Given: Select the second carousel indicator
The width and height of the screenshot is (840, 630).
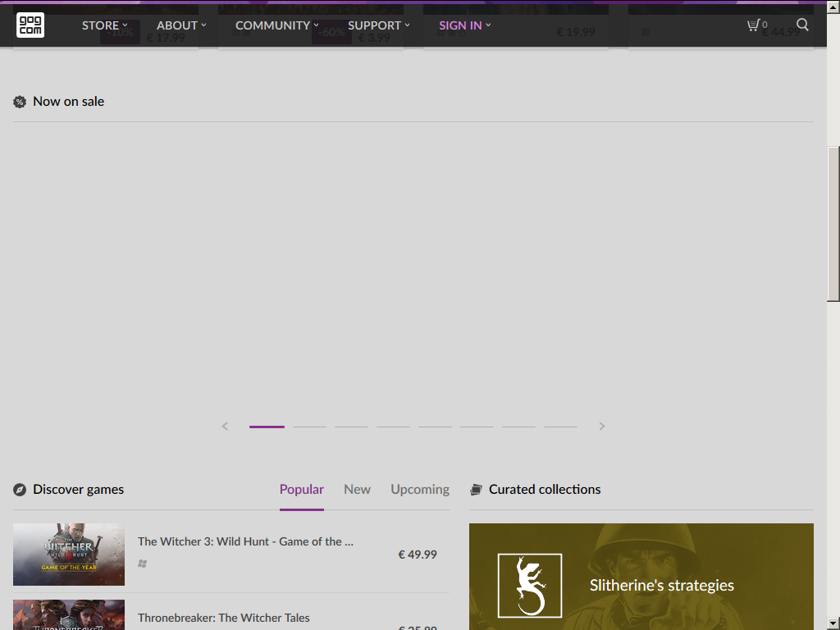Looking at the screenshot, I should tap(309, 427).
